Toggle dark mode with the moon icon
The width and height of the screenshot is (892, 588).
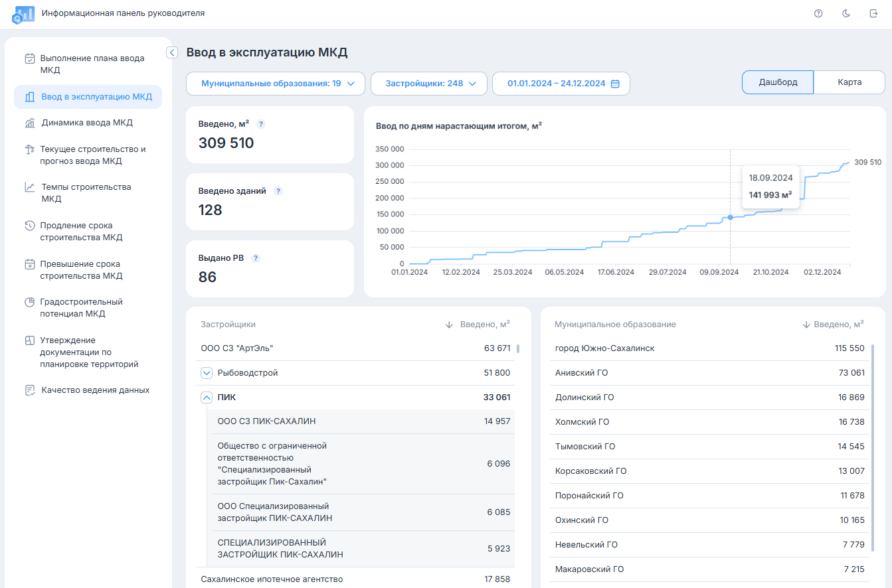(x=846, y=13)
